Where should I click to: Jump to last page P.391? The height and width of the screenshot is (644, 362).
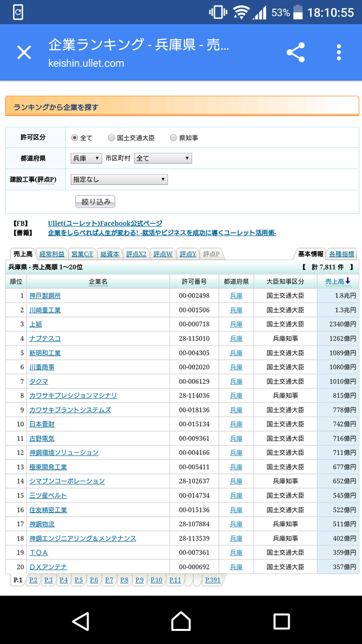tap(213, 580)
